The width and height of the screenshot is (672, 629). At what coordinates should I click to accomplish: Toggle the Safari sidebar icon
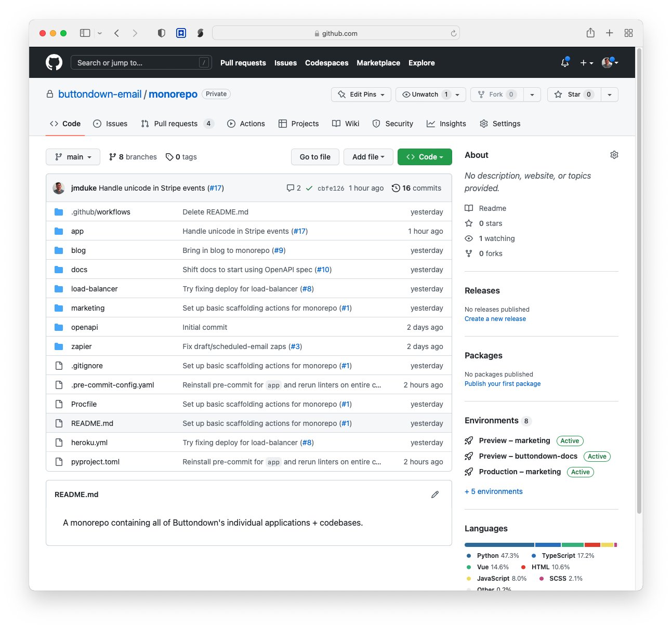[x=85, y=33]
